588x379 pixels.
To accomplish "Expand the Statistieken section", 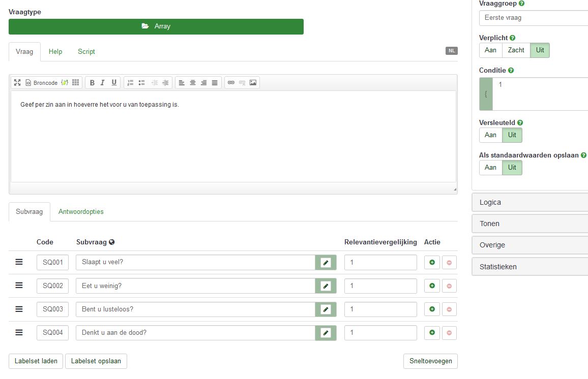I will 529,267.
